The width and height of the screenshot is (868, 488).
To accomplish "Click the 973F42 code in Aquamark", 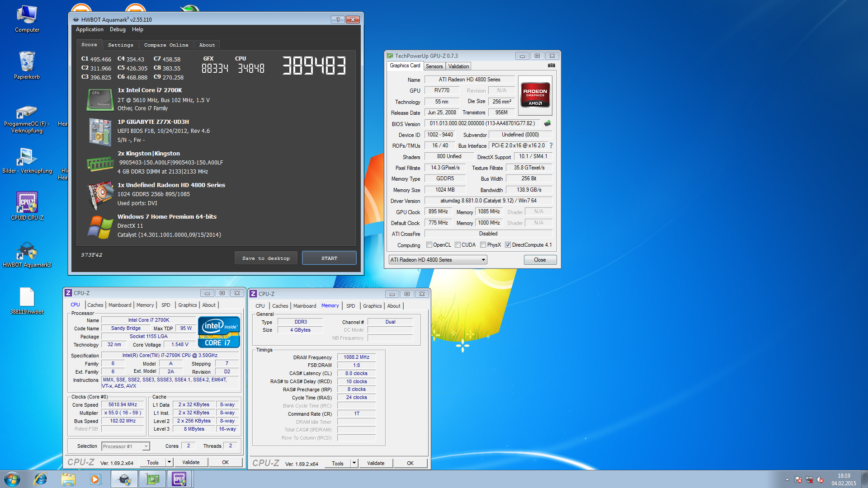I will tap(92, 255).
